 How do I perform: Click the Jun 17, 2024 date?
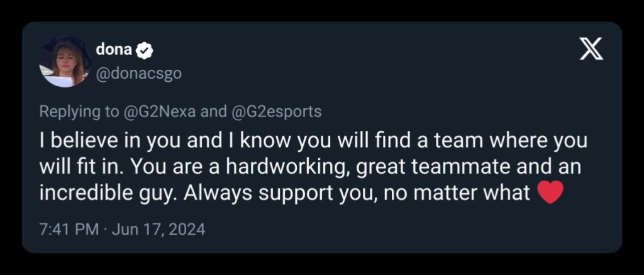158,230
